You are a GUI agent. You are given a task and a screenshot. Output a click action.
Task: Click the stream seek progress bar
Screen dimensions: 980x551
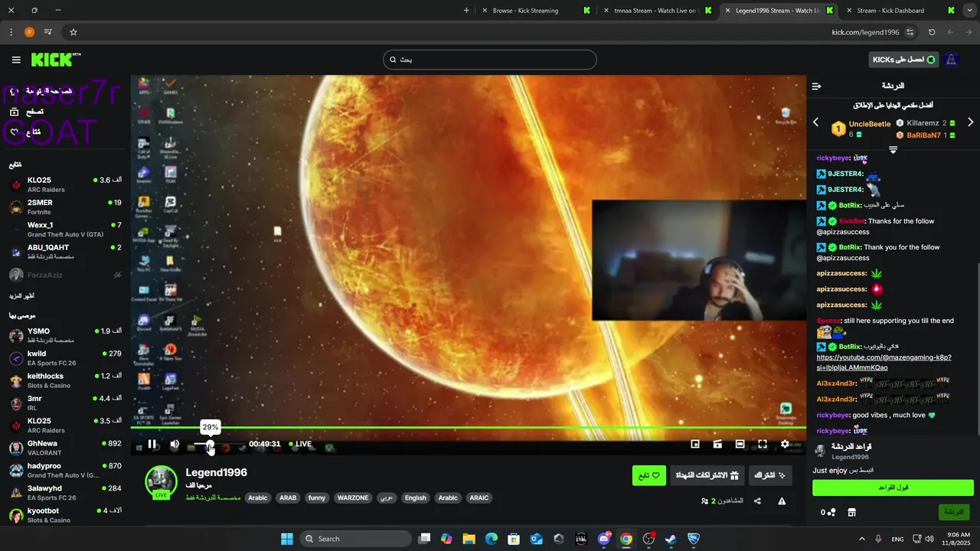click(468, 428)
